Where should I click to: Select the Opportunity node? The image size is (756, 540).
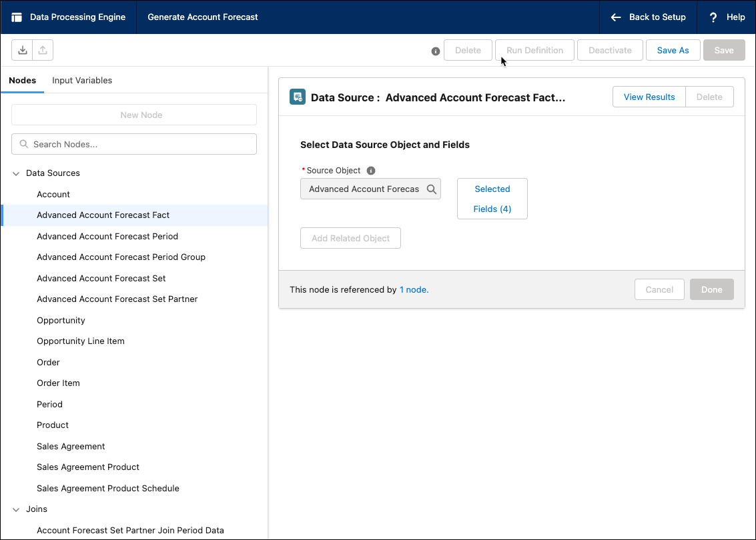point(135,321)
